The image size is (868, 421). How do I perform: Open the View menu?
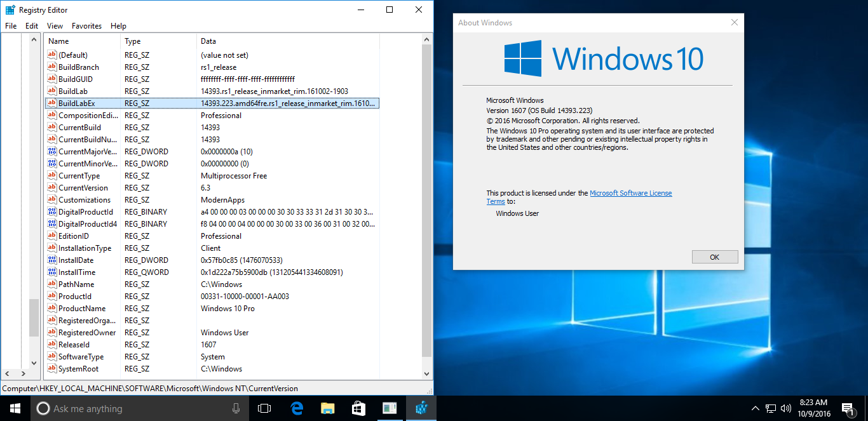[x=55, y=26]
